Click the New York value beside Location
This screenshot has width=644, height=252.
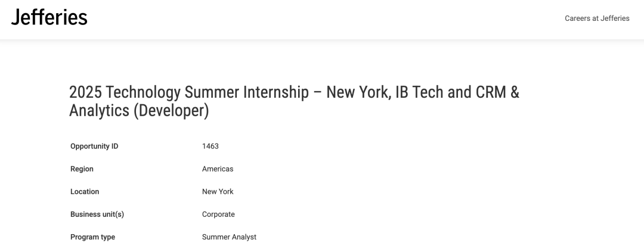click(x=218, y=192)
